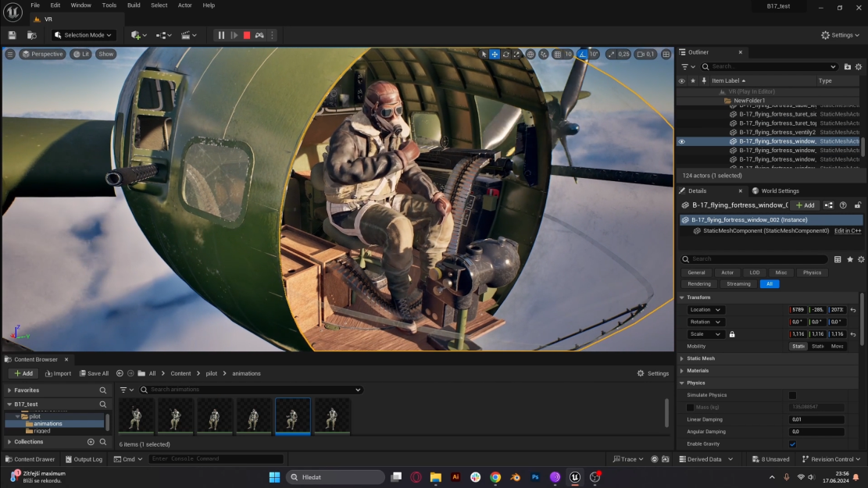
Task: Open the Lit view mode menu
Action: [x=81, y=54]
